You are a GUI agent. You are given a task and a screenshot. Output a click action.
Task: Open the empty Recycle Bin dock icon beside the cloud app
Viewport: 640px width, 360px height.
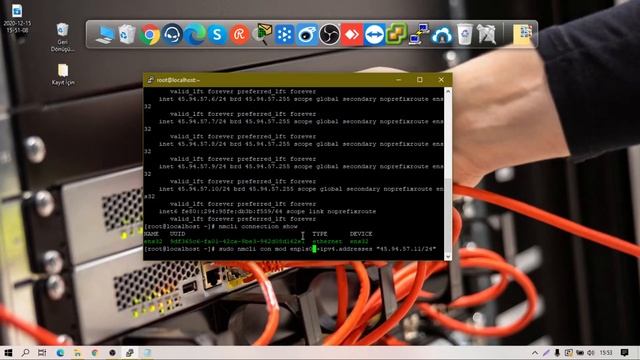click(464, 34)
